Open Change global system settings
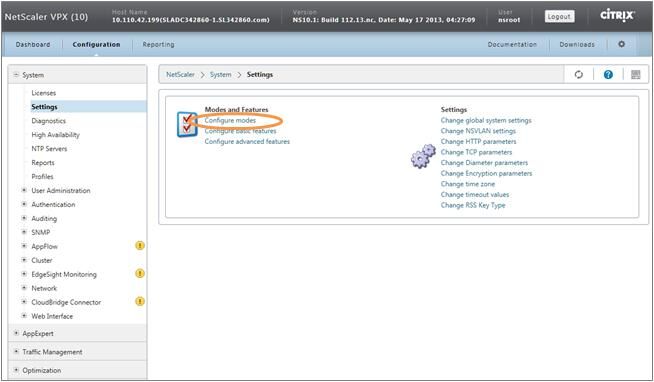The width and height of the screenshot is (654, 382). pos(486,120)
